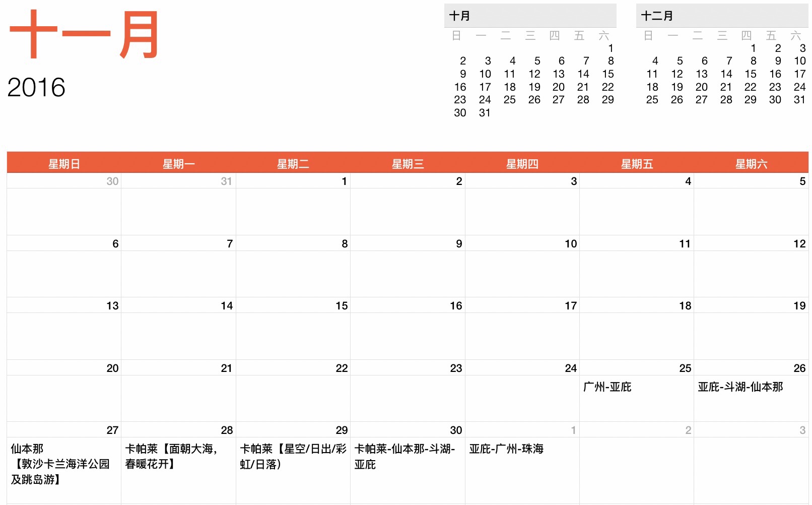The width and height of the screenshot is (812, 505).
Task: Click the "广州-亚庇" entry on November 25
Action: pyautogui.click(x=607, y=387)
